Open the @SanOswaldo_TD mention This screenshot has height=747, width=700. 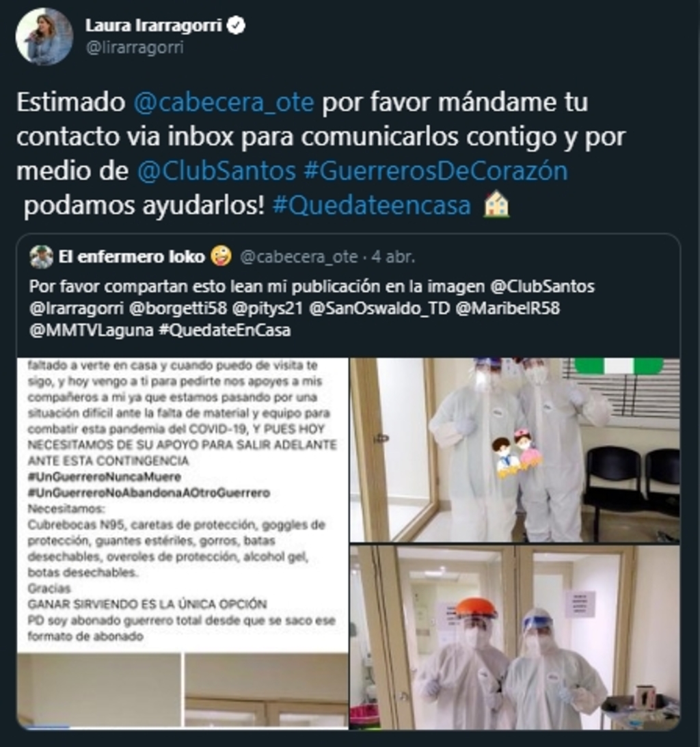(x=379, y=308)
